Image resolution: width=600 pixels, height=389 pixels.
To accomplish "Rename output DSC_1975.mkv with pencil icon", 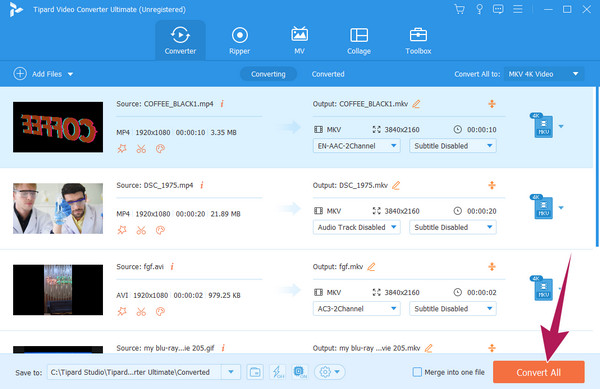I will click(x=396, y=186).
